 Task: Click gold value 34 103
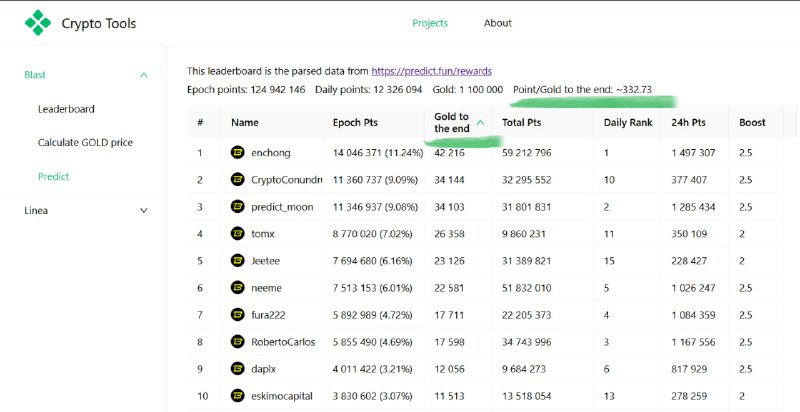[x=449, y=207]
